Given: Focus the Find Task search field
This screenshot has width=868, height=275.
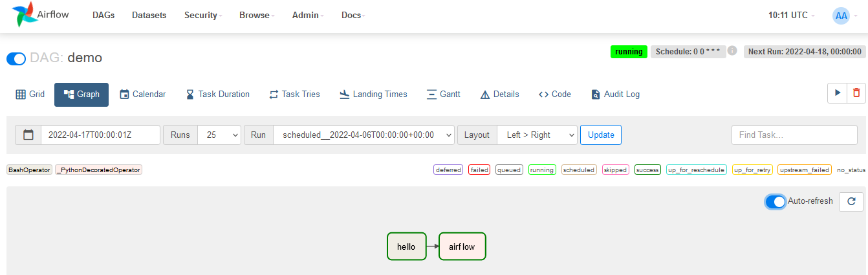Looking at the screenshot, I should tap(794, 135).
